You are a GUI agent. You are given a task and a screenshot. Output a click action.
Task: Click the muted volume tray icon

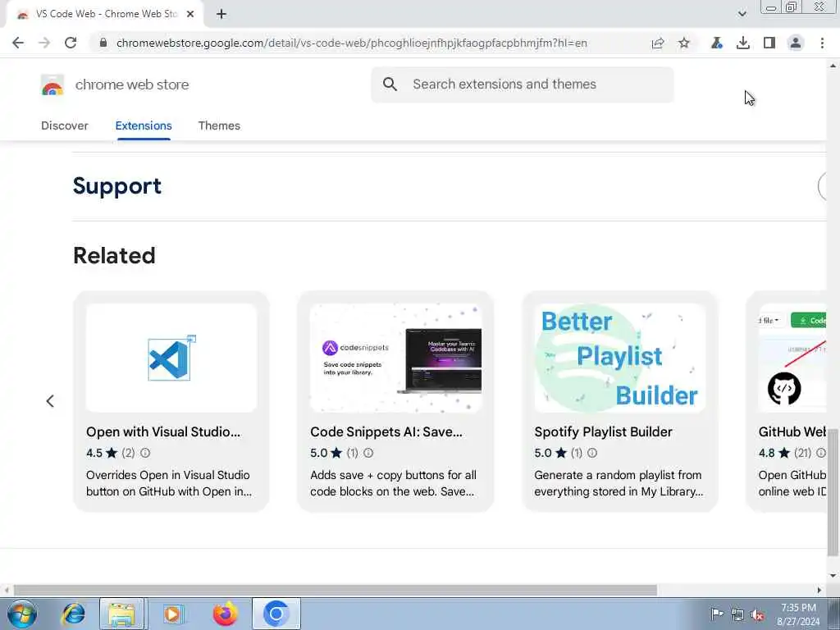pos(757,614)
